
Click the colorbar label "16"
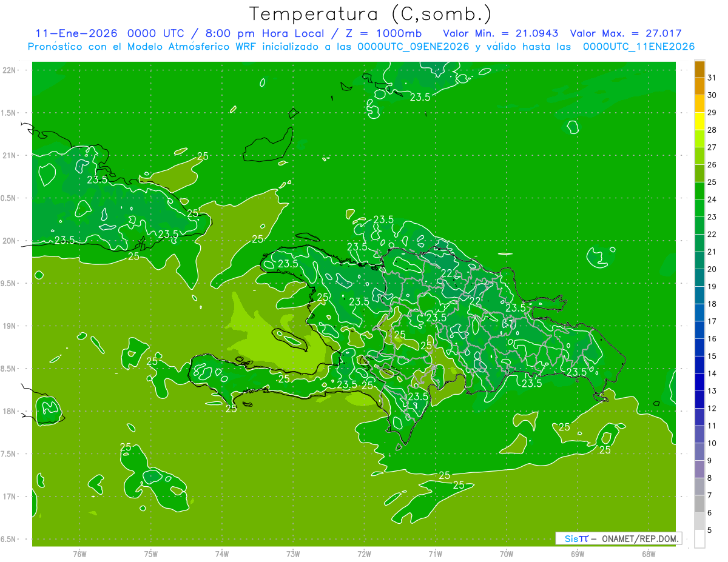pos(712,339)
